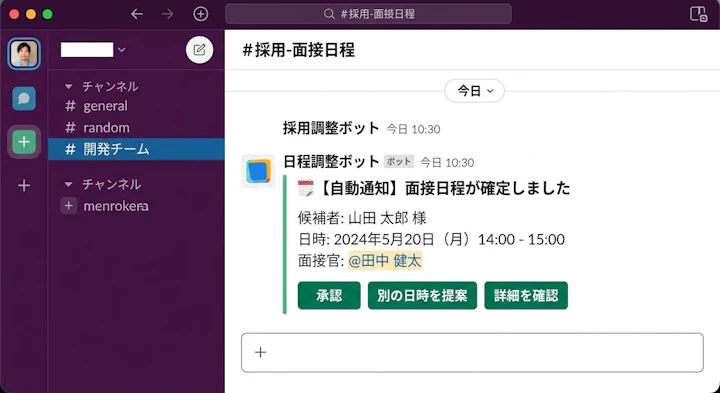Image resolution: width=720 pixels, height=393 pixels.
Task: Open the 今日 date dropdown
Action: pos(474,91)
